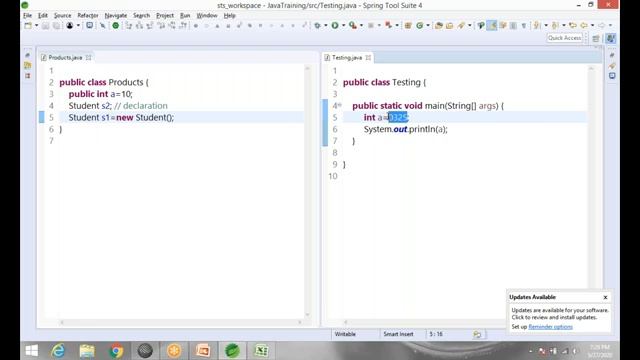Viewport: 640px width, 360px height.
Task: Open the Debug dropdown arrow
Action: pos(325,25)
